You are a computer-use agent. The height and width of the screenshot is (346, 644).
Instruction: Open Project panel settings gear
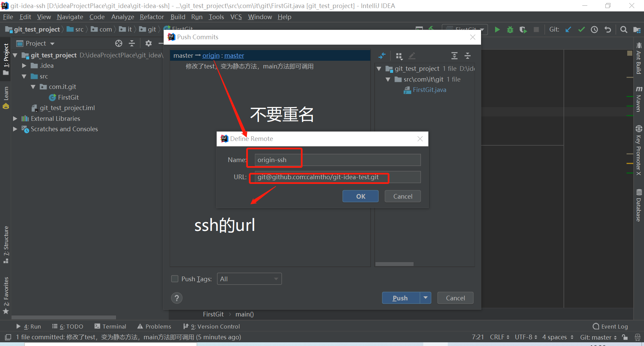tap(149, 43)
